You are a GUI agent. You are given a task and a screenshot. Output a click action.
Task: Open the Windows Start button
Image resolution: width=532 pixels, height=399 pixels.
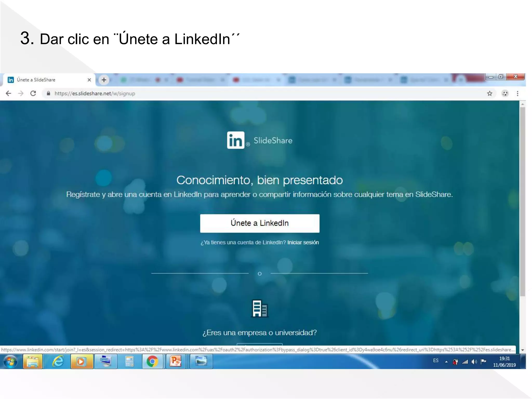(x=10, y=362)
